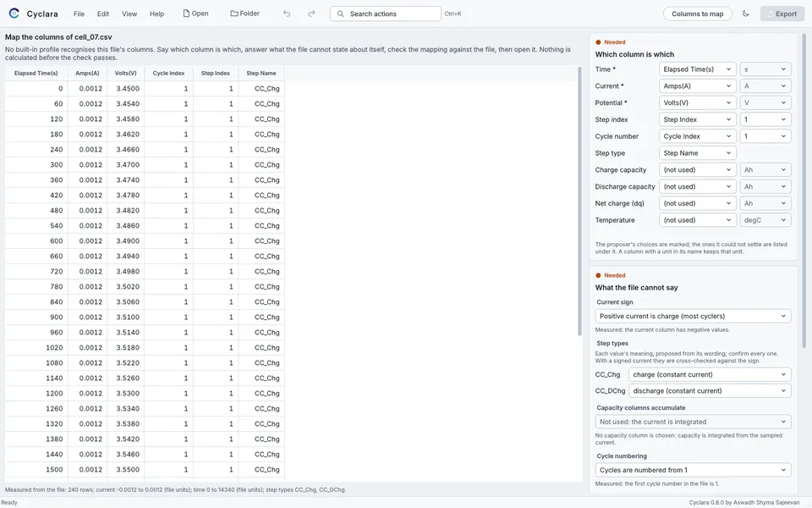Open Capacity columns accumulate dropdown
The image size is (812, 508).
click(693, 422)
